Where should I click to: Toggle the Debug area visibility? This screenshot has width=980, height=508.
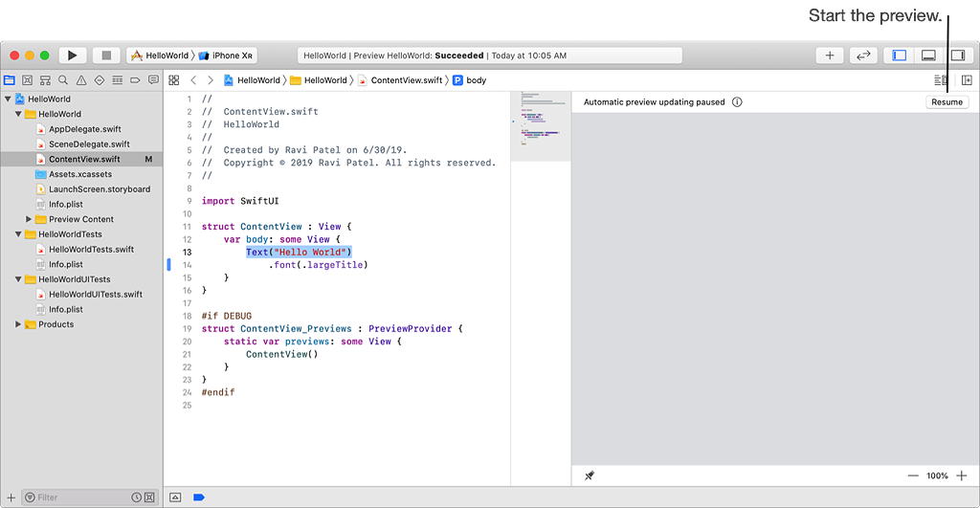pos(928,55)
